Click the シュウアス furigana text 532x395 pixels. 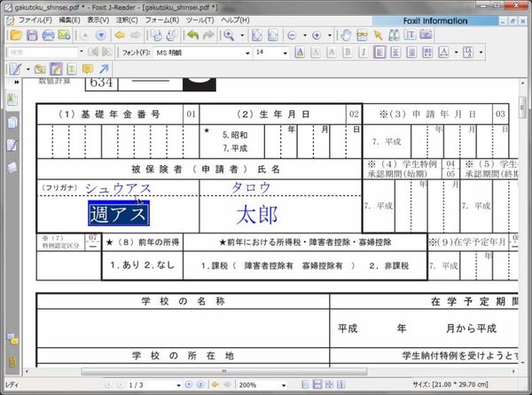pyautogui.click(x=118, y=188)
